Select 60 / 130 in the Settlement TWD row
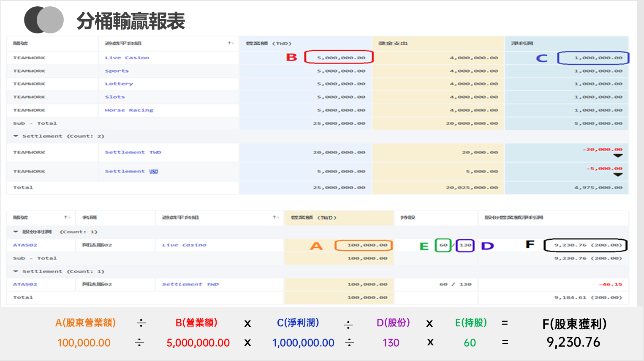The image size is (644, 361). [456, 284]
